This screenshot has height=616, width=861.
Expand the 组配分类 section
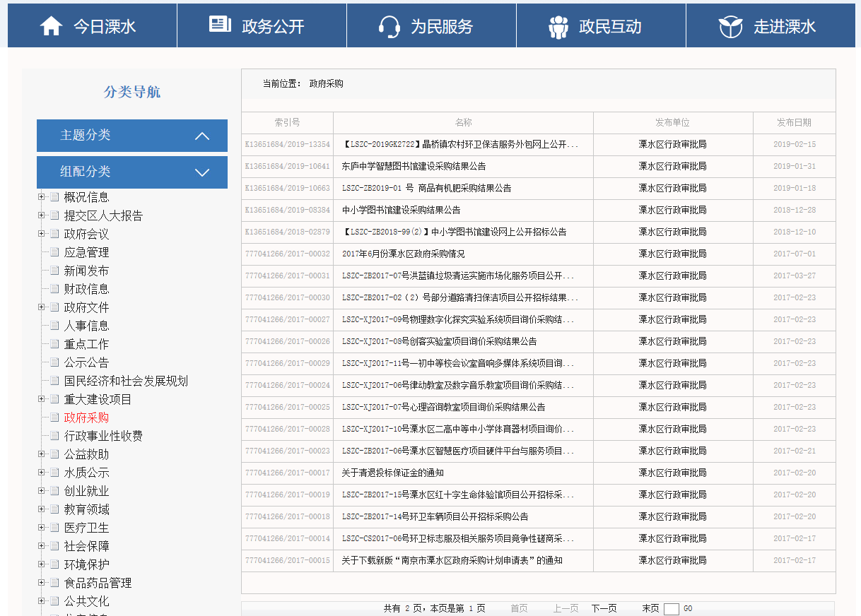click(202, 172)
